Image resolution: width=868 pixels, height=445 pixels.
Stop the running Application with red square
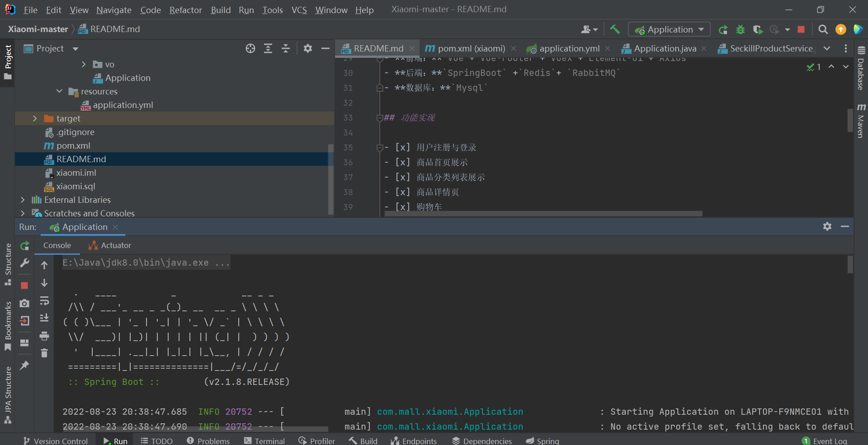click(x=801, y=29)
